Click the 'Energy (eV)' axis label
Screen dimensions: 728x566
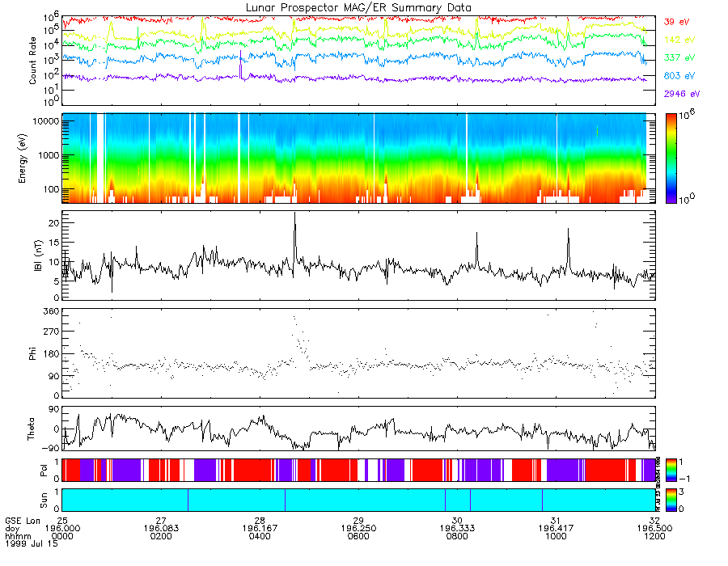23,158
